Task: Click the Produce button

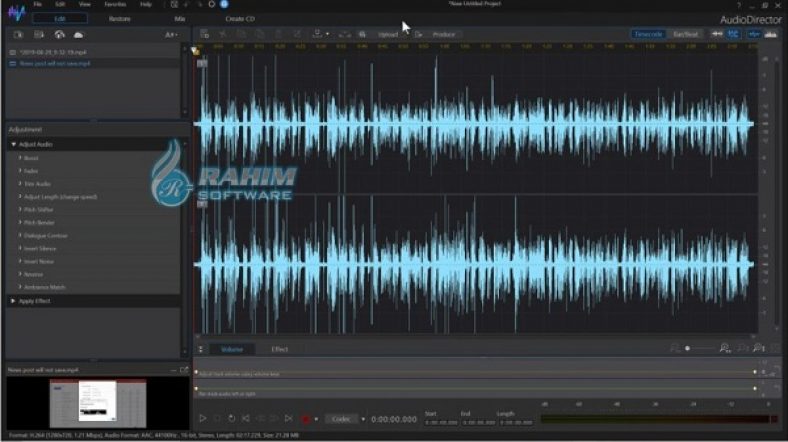Action: (444, 34)
